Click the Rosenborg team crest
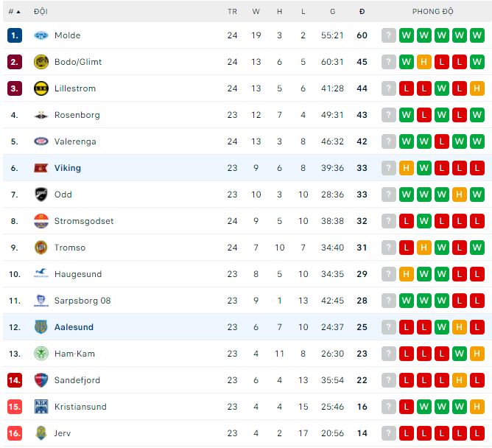Image resolution: width=492 pixels, height=448 pixels. click(41, 115)
